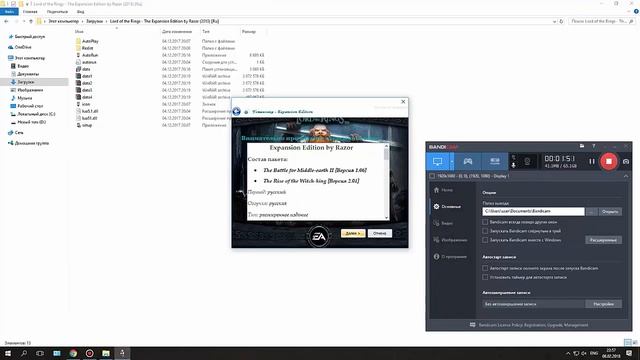Select Bandicam game recording mode gamepad icon

pos(468,162)
